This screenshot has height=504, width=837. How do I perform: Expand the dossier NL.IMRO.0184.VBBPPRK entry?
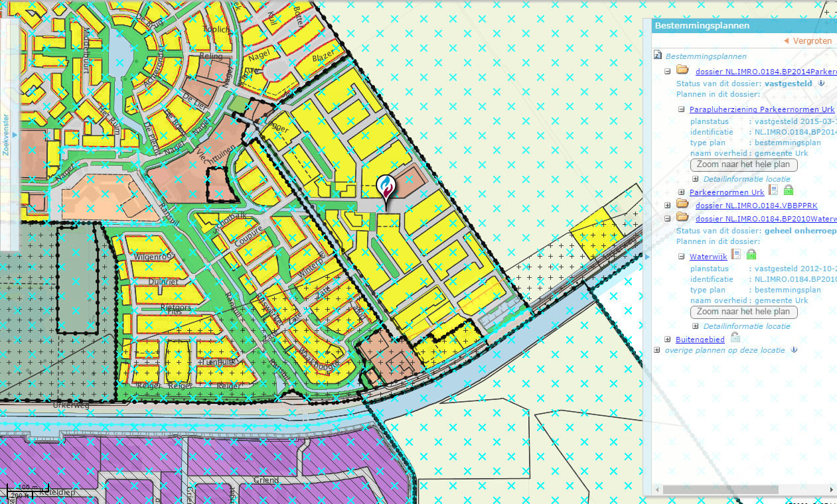[667, 206]
